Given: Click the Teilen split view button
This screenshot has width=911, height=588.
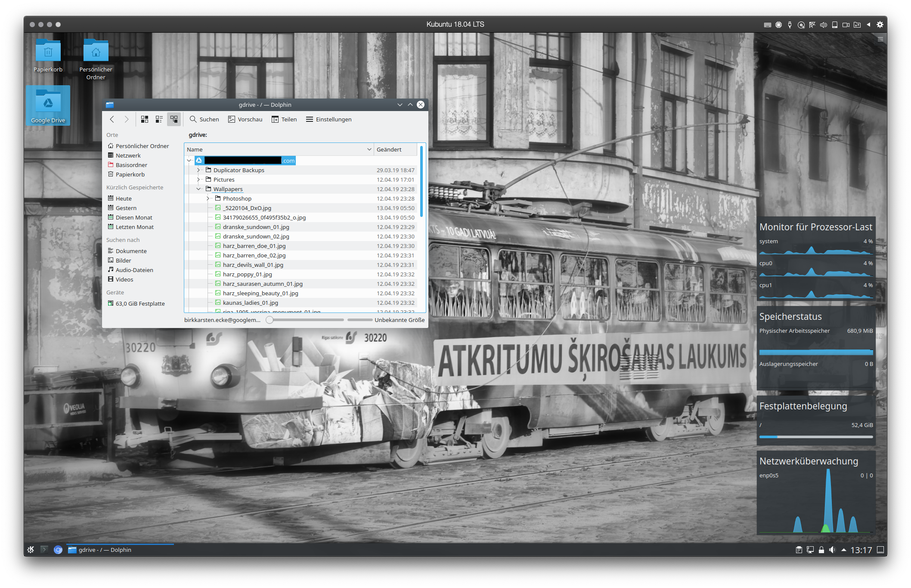Looking at the screenshot, I should click(284, 119).
